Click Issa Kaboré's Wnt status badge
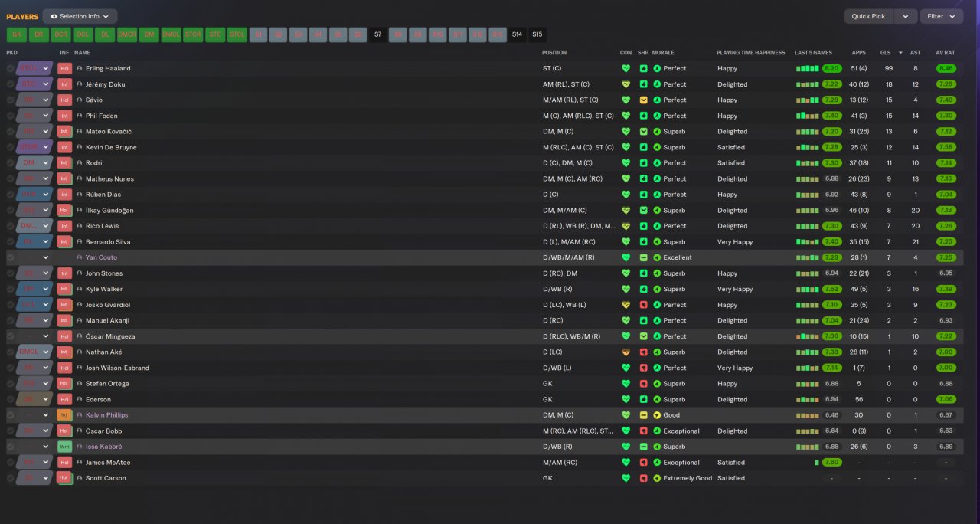This screenshot has width=980, height=524. point(64,447)
